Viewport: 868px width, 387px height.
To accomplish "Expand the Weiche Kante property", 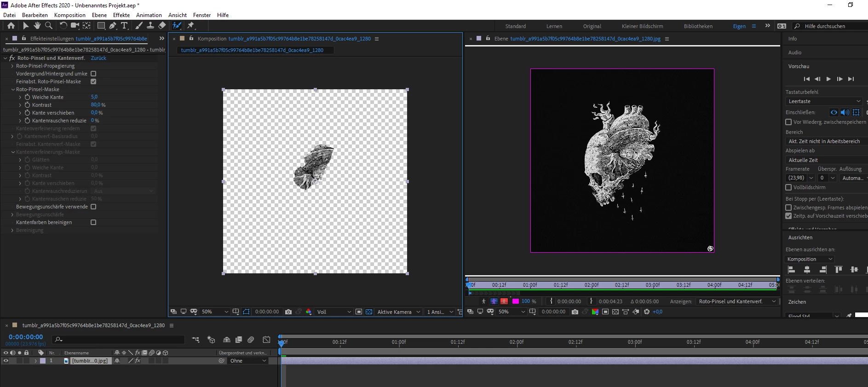I will pos(20,97).
